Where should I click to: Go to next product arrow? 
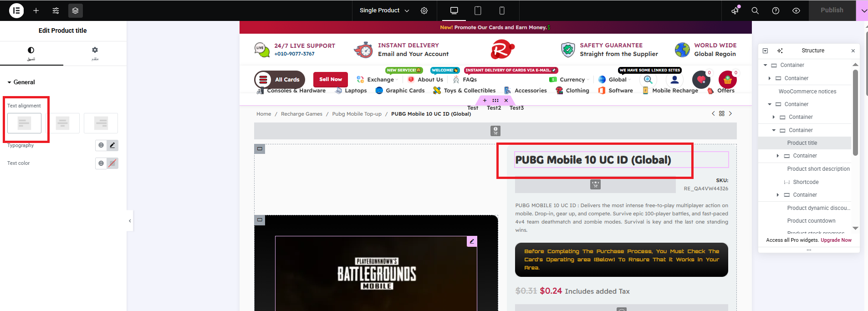click(730, 113)
